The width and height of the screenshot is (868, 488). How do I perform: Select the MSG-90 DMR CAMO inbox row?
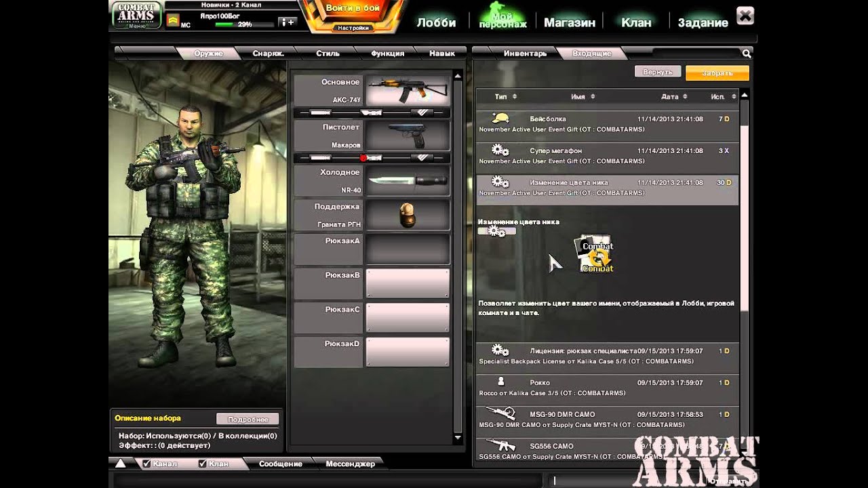click(x=608, y=418)
